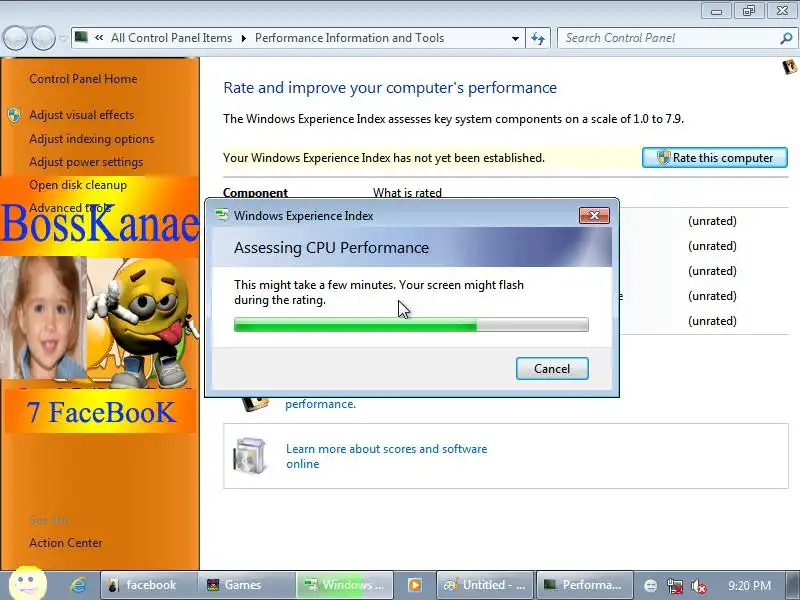The width and height of the screenshot is (800, 600).
Task: Open disk cleanup link
Action: click(78, 185)
